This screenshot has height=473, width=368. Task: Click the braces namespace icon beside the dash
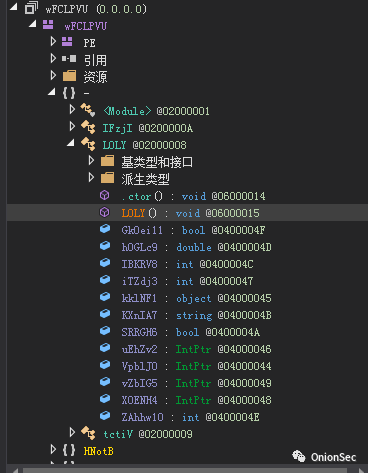coord(69,93)
